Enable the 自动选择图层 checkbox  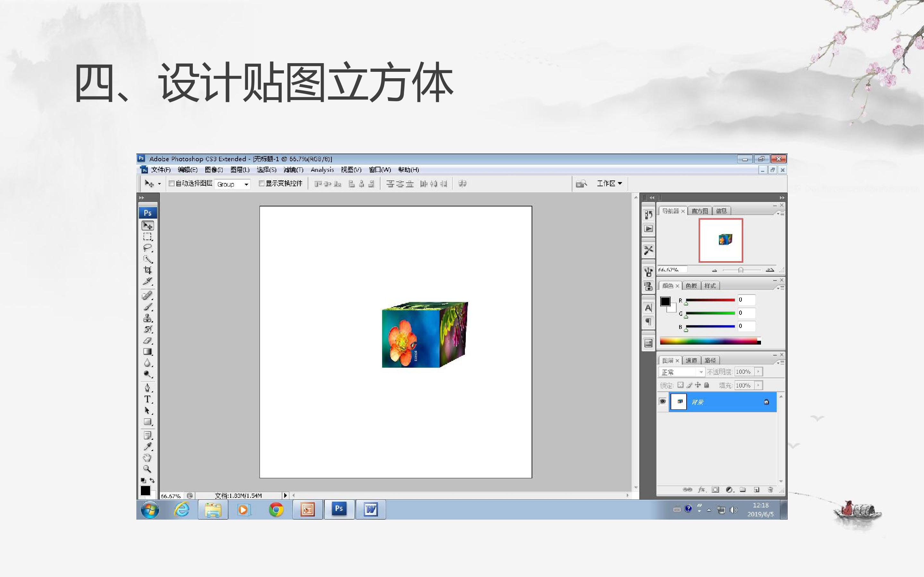click(171, 184)
